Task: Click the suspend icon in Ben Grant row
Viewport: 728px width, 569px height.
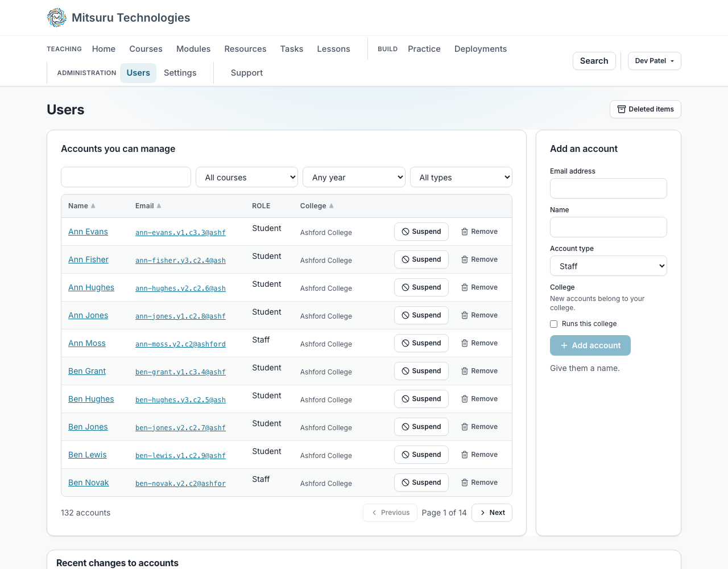Action: (x=406, y=371)
